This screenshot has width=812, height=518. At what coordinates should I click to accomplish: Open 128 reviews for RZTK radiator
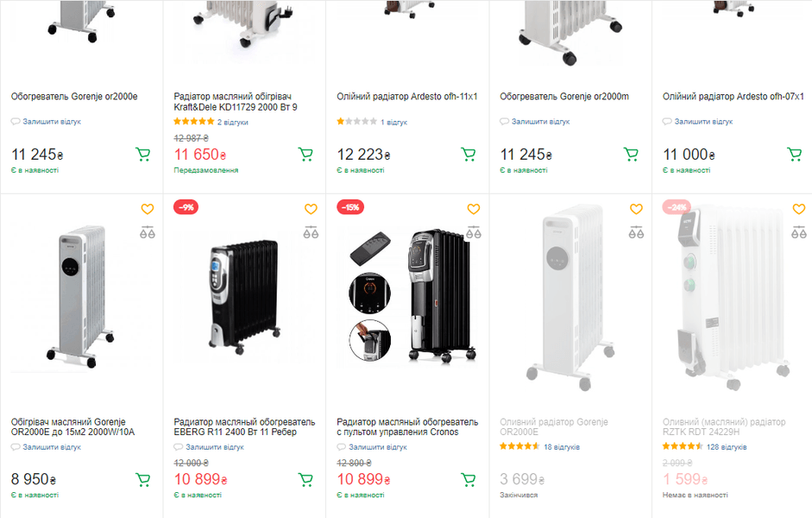(726, 447)
